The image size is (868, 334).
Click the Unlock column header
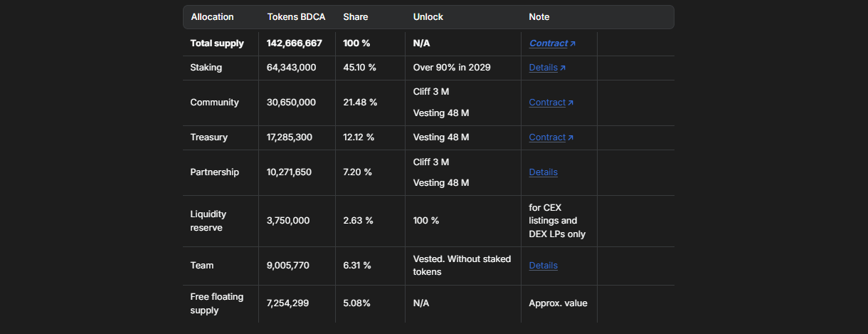coord(428,17)
